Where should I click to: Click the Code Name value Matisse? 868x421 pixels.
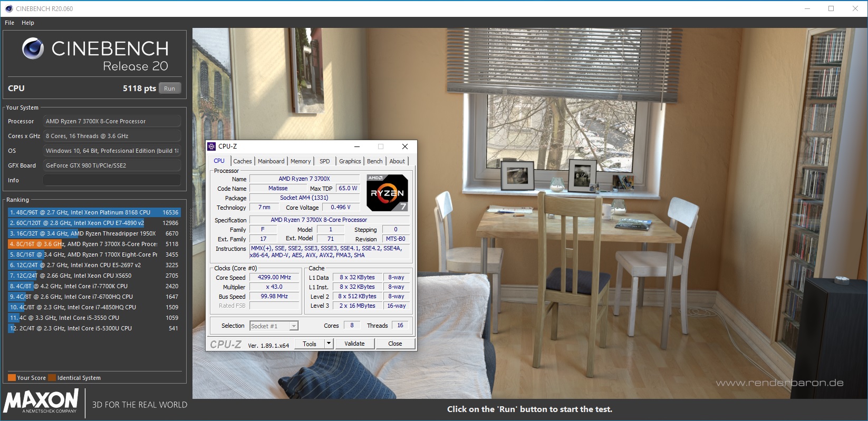pos(278,188)
